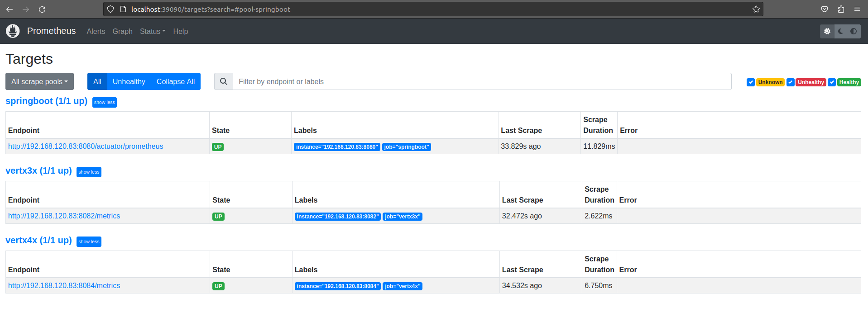Click the vertx4x (1/1 up) heading link
868x336 pixels.
coord(38,240)
